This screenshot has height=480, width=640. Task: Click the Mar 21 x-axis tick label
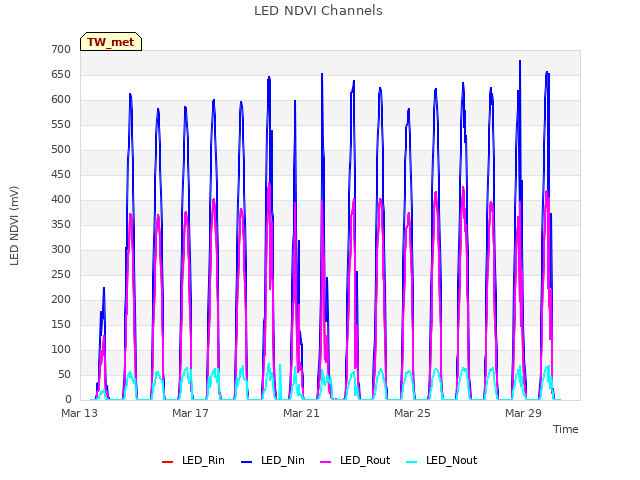(x=301, y=413)
